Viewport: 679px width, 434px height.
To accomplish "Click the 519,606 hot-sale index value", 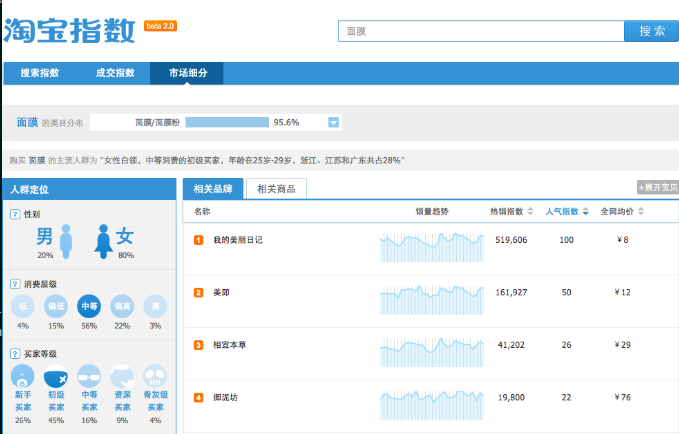I will click(x=511, y=240).
